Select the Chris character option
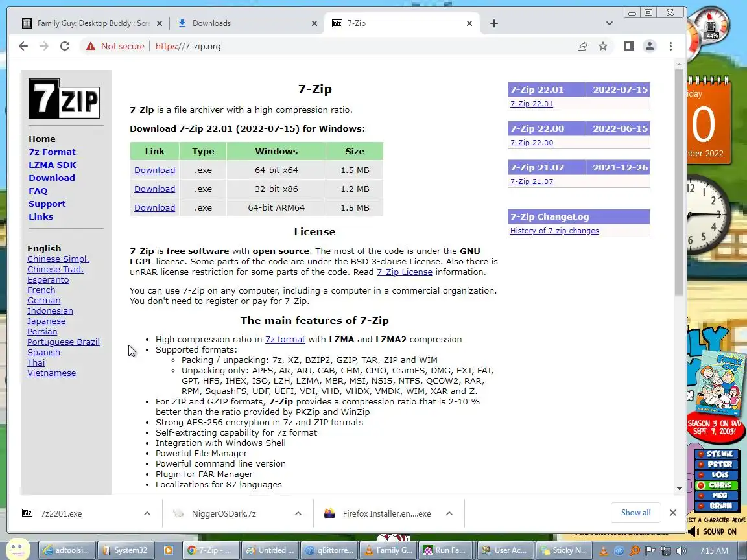The image size is (747, 560). point(716,485)
